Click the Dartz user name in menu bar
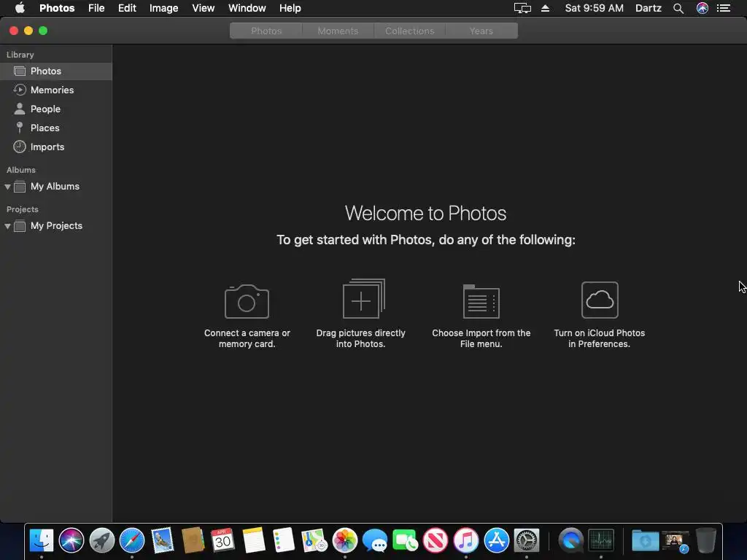 coord(649,8)
